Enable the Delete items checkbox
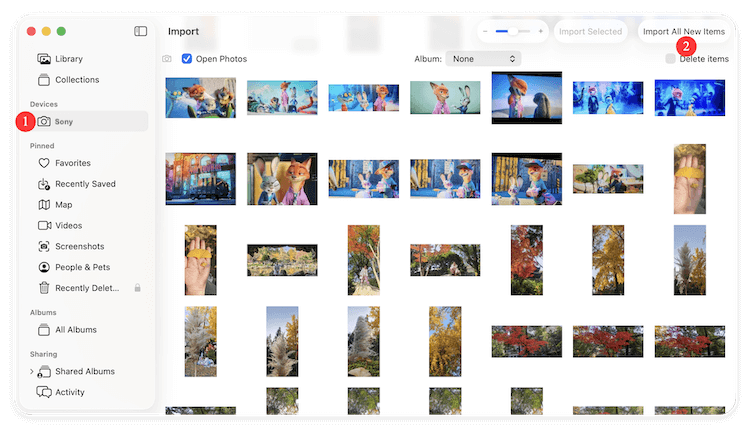The width and height of the screenshot is (750, 429). pos(670,59)
